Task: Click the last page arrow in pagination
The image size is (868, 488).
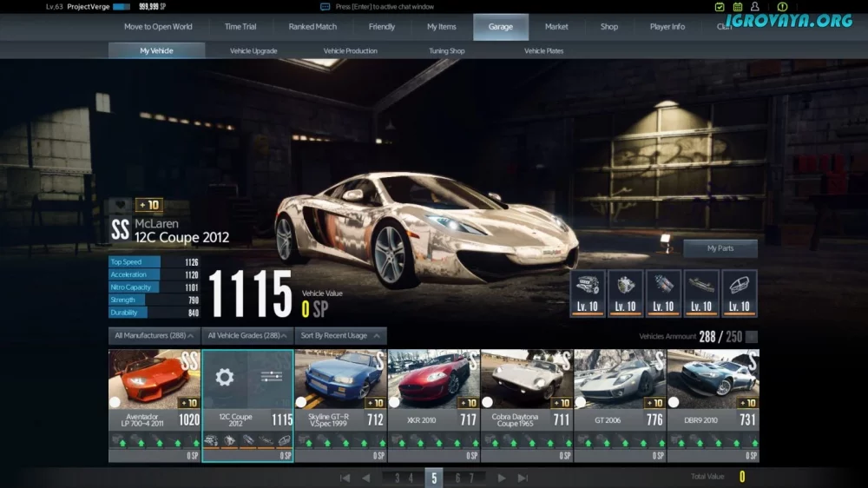Action: (523, 478)
